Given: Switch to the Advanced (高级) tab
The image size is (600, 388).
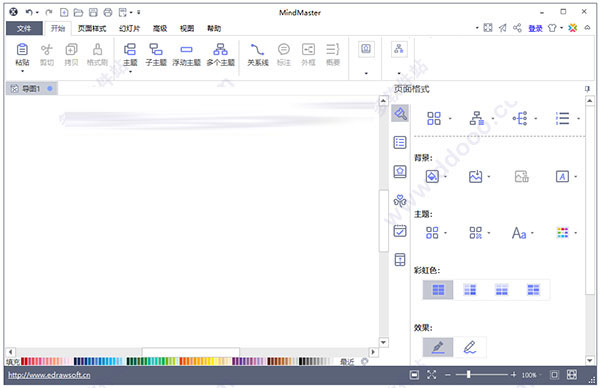Looking at the screenshot, I should click(160, 28).
